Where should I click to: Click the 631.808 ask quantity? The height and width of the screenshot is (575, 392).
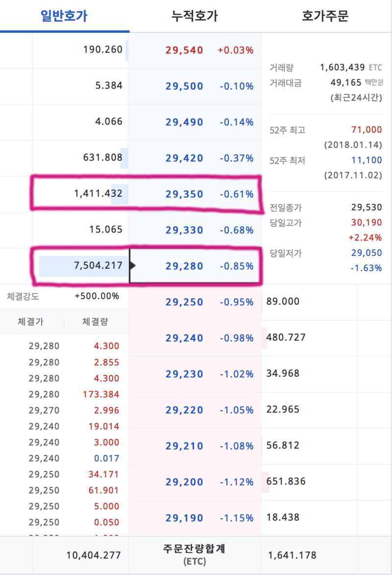pyautogui.click(x=103, y=158)
